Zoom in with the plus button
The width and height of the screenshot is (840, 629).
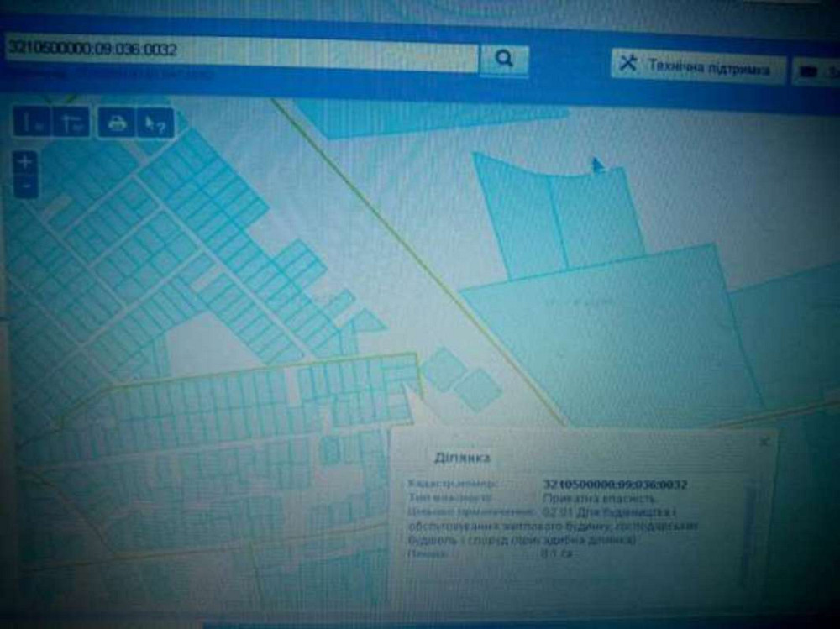(x=24, y=160)
